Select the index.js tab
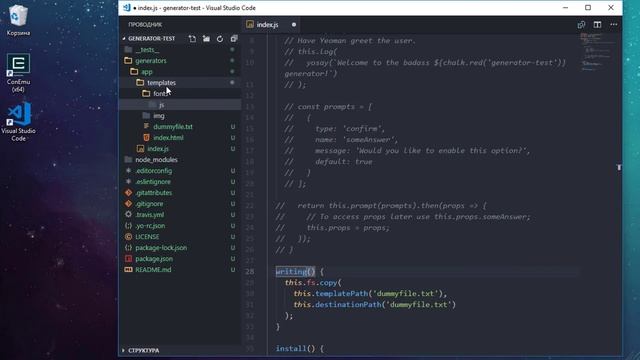 point(267,25)
